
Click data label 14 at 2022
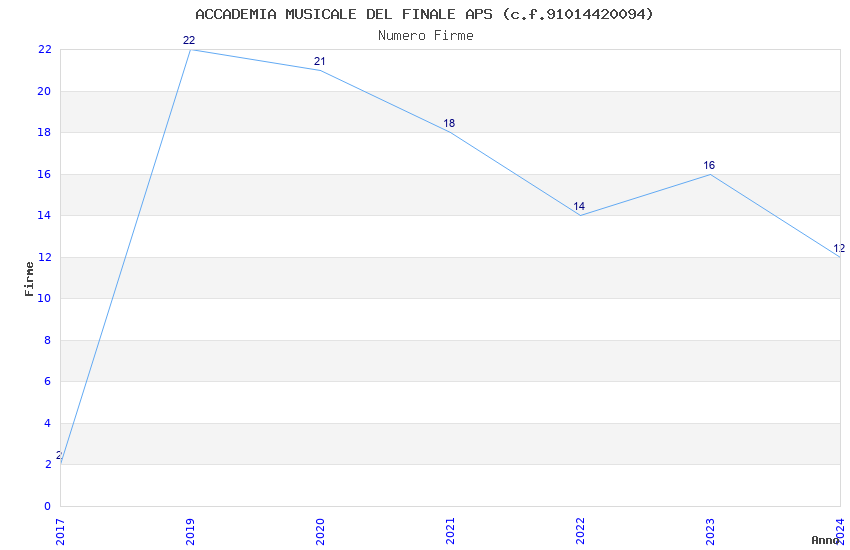point(579,206)
